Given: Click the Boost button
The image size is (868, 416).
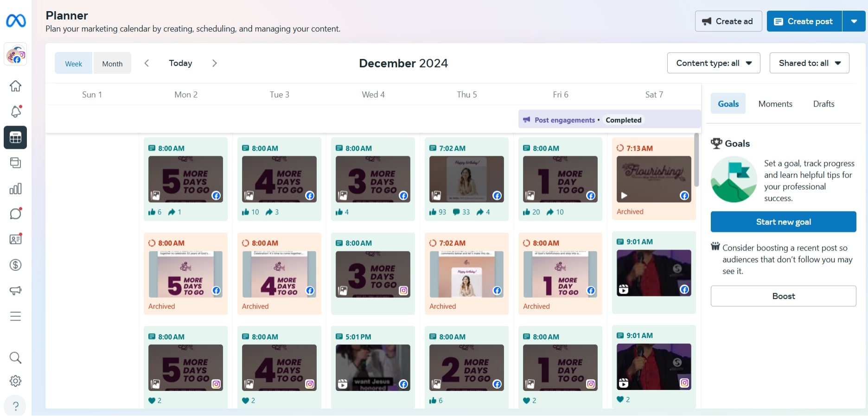Looking at the screenshot, I should point(784,296).
